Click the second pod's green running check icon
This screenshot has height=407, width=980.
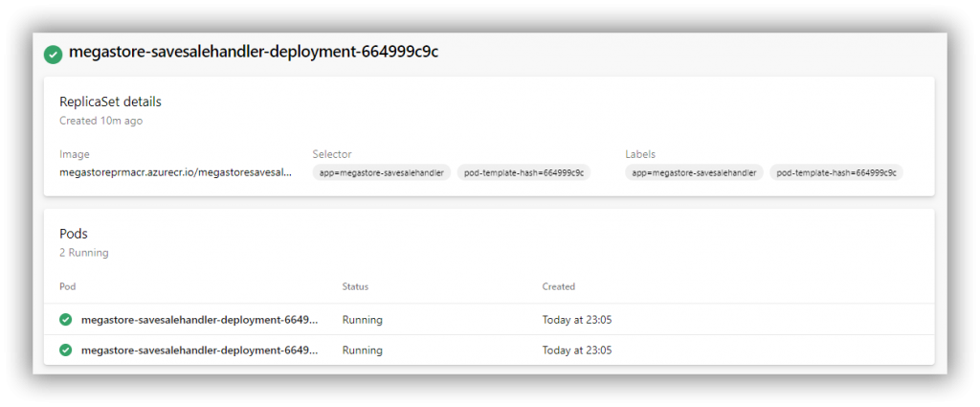(66, 350)
